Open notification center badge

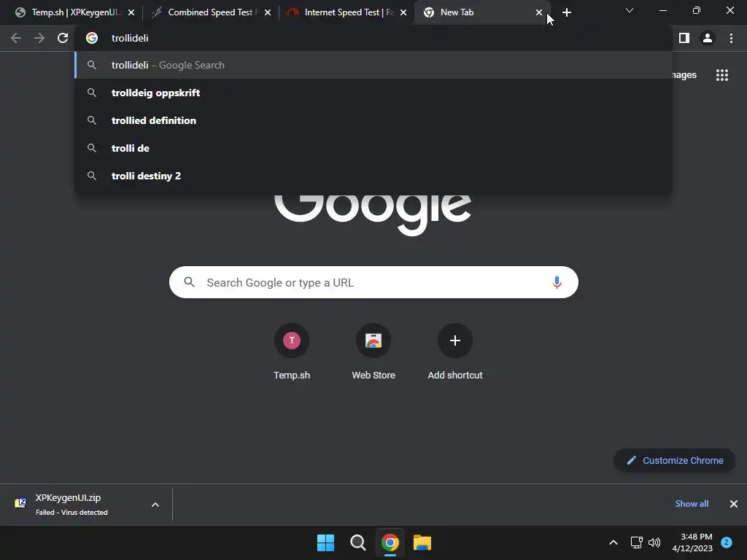click(727, 542)
